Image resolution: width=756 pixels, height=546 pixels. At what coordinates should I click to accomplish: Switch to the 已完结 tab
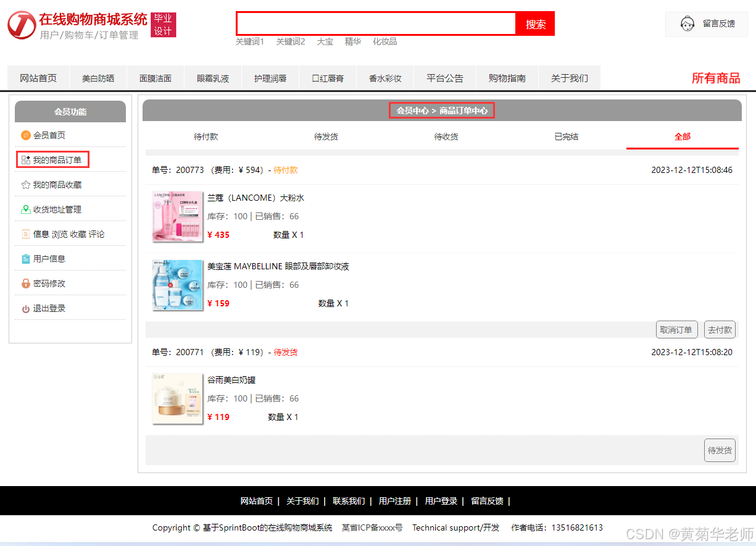[567, 136]
